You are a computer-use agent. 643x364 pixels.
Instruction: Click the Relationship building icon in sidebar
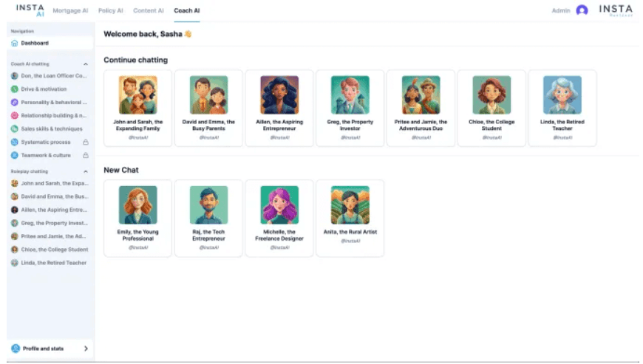tap(15, 116)
